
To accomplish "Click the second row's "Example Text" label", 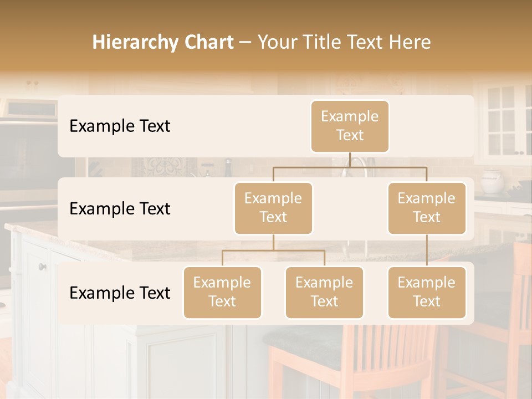I will (x=120, y=209).
